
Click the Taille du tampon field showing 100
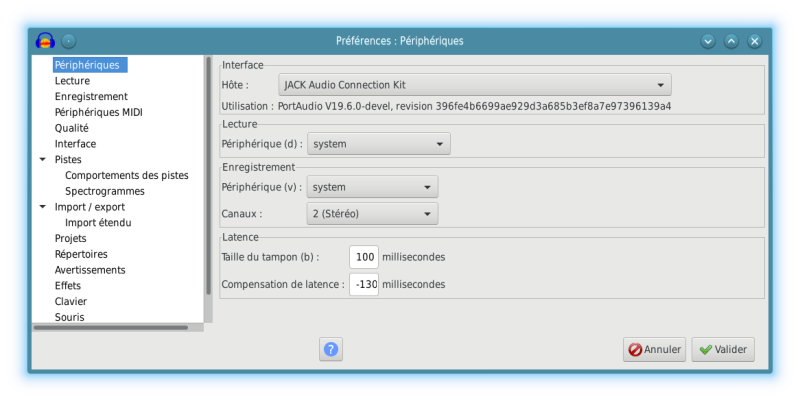[x=364, y=257]
